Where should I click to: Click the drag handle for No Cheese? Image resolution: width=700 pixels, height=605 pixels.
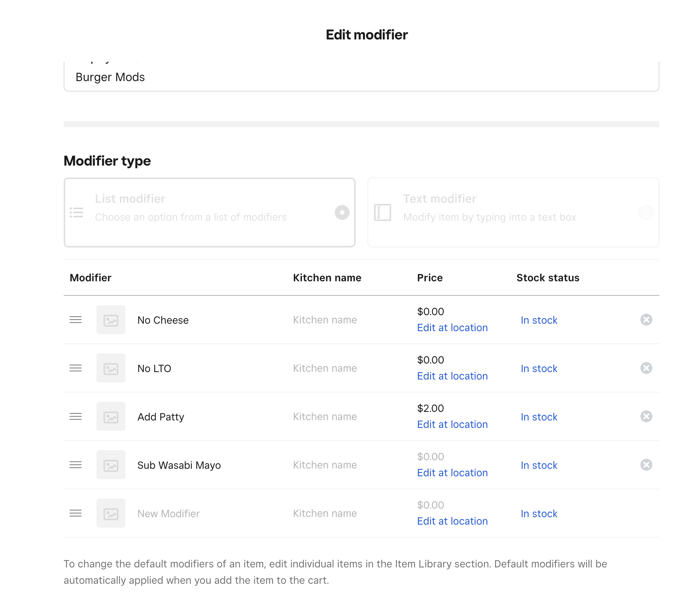click(x=76, y=320)
